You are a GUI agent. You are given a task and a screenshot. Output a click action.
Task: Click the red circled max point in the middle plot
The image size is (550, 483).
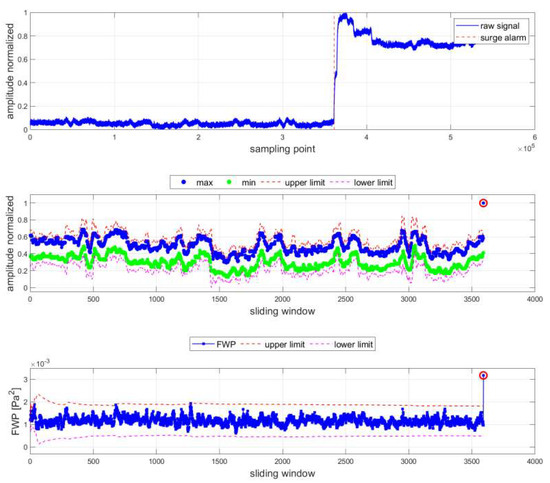tap(483, 203)
